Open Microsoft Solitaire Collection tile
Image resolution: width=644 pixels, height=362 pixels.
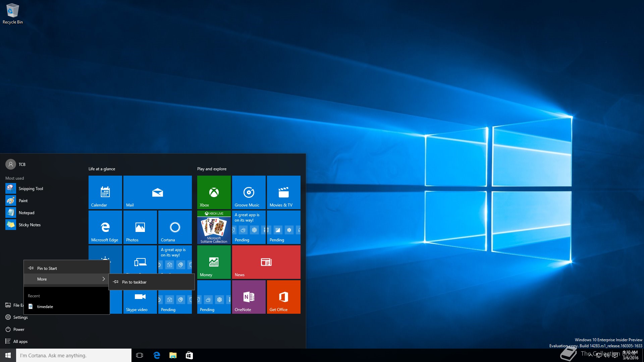[214, 227]
